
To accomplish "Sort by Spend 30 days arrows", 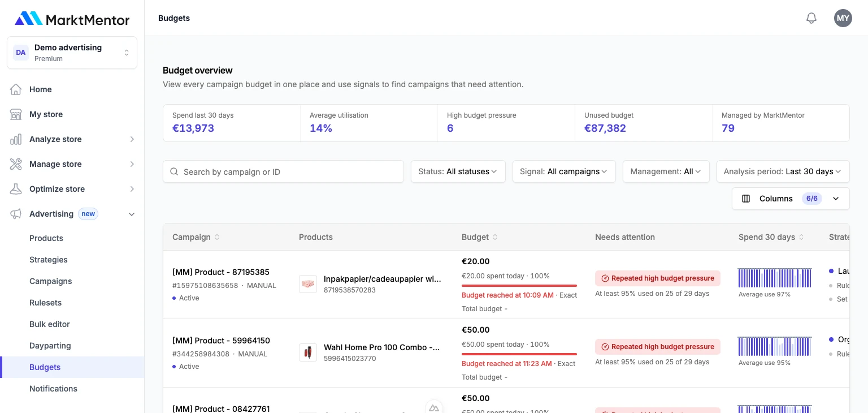I will pyautogui.click(x=801, y=237).
